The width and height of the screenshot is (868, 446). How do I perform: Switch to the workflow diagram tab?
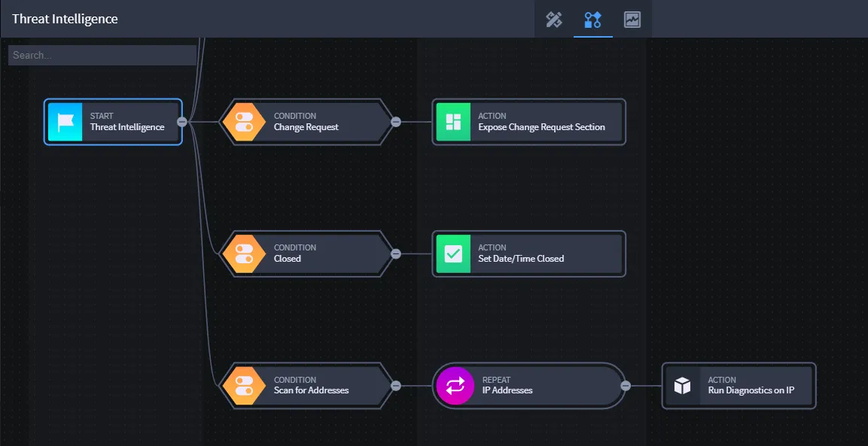593,20
